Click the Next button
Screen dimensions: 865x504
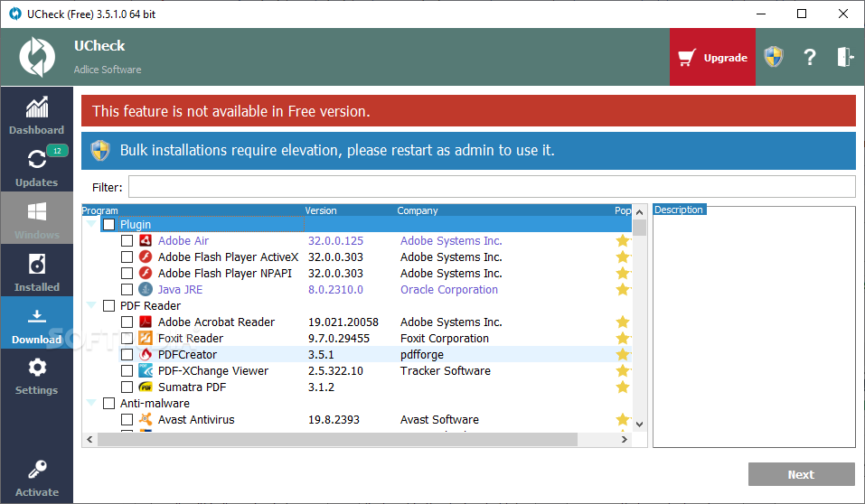[x=801, y=474]
